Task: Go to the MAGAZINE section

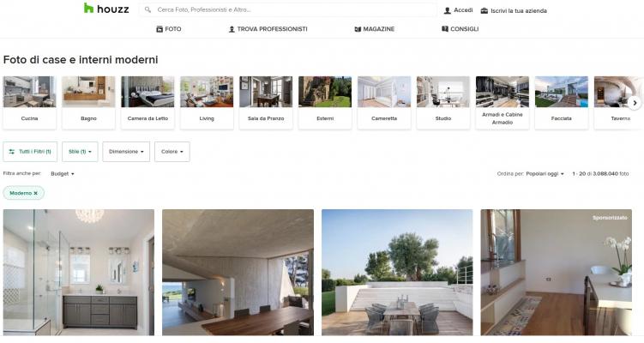Action: [x=374, y=29]
